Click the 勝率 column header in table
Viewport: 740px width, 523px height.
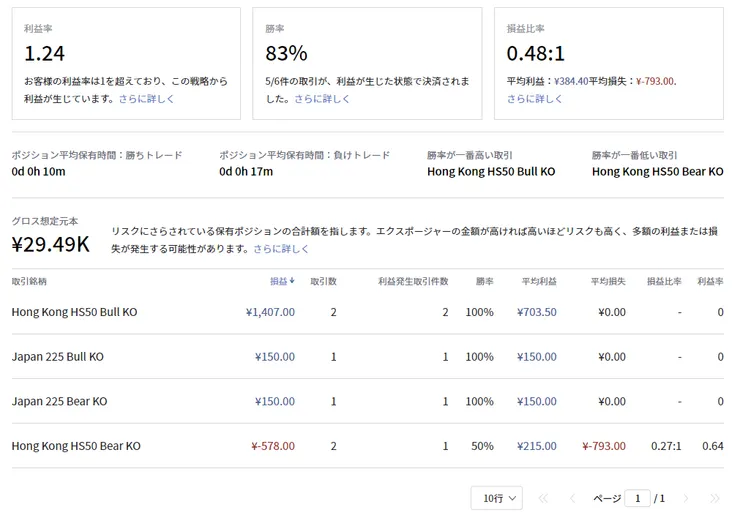click(x=484, y=282)
